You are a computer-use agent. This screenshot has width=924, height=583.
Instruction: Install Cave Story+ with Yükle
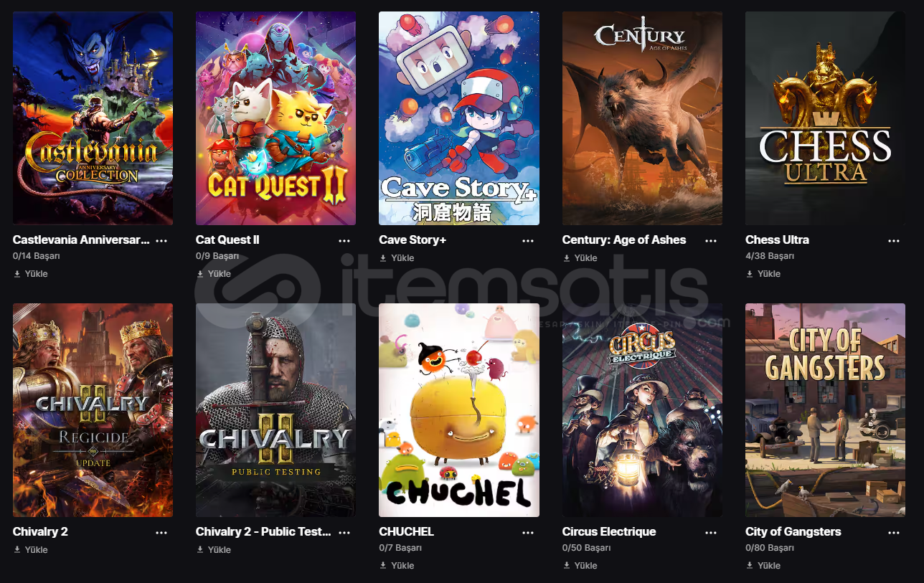coord(397,257)
